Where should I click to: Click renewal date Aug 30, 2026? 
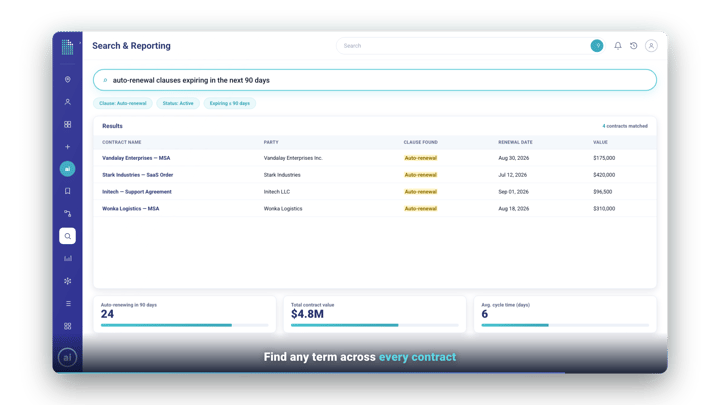(513, 158)
